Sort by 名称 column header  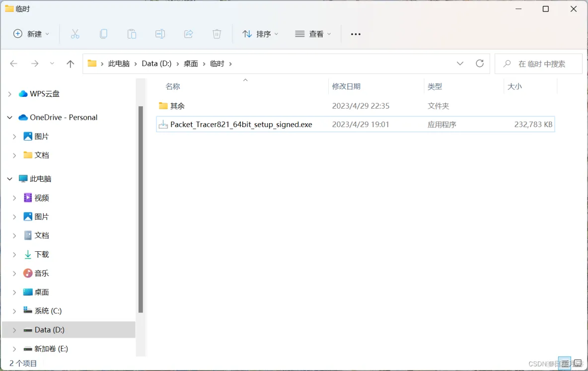coord(173,86)
